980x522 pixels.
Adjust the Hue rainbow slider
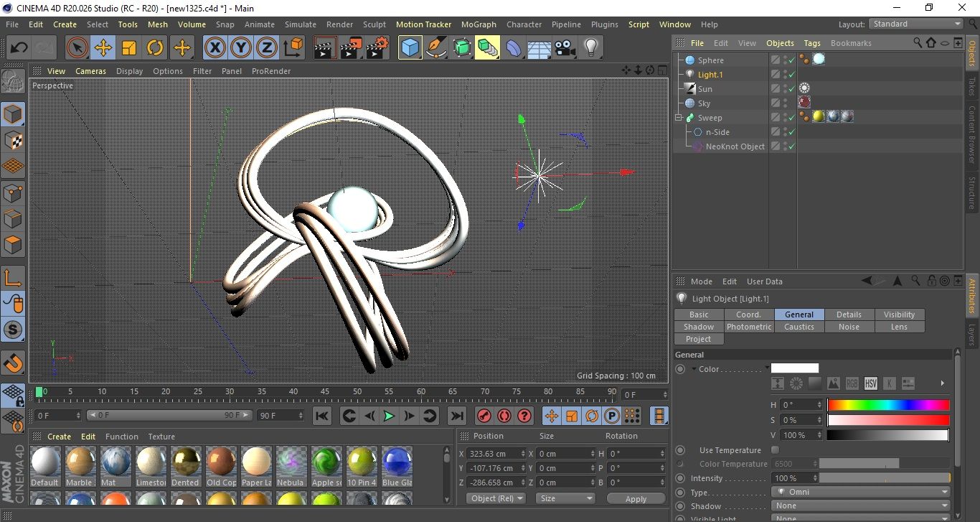887,405
